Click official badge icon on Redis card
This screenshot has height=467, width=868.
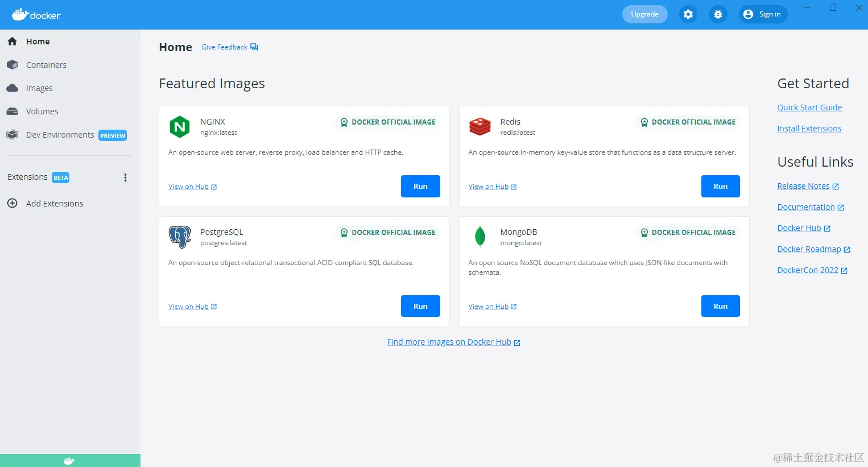(x=644, y=122)
